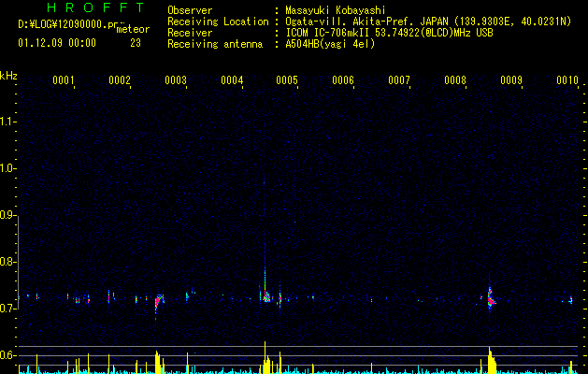Click the 'Observer' field label
Screen dimensions: 588x374
(x=190, y=10)
